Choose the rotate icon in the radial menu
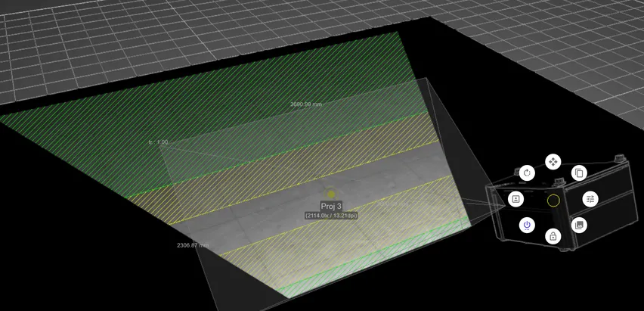Viewport: 644px width, 311px height. (527, 173)
